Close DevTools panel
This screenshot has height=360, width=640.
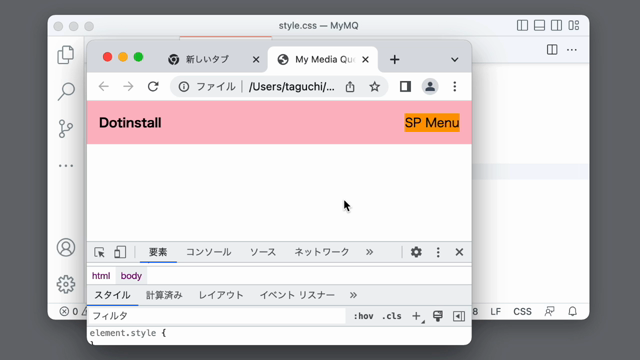click(x=459, y=252)
